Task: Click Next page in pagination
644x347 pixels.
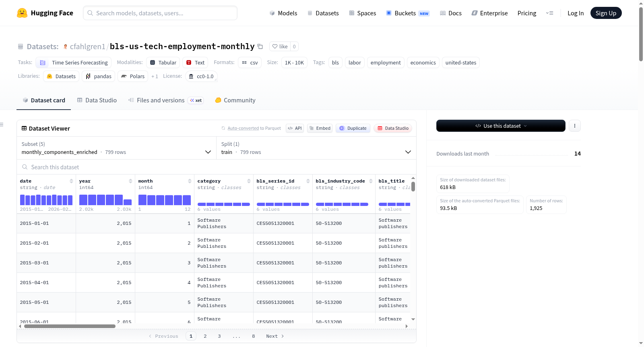Action: pos(275,336)
